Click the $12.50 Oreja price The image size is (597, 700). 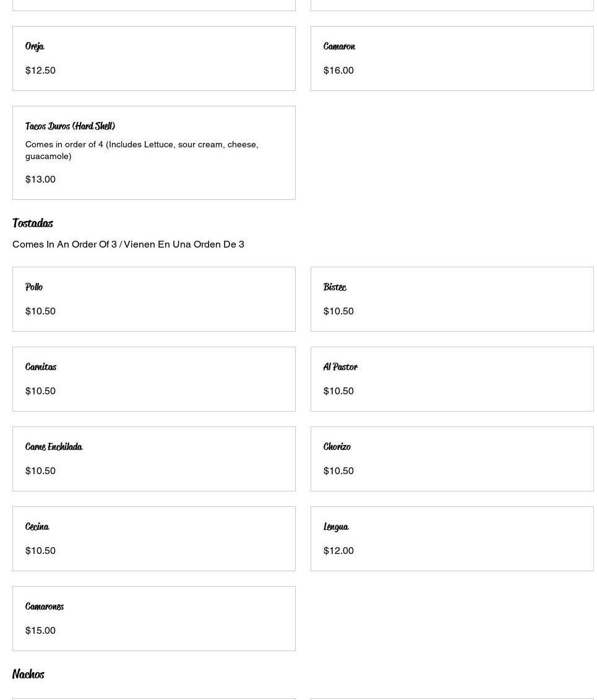[40, 70]
